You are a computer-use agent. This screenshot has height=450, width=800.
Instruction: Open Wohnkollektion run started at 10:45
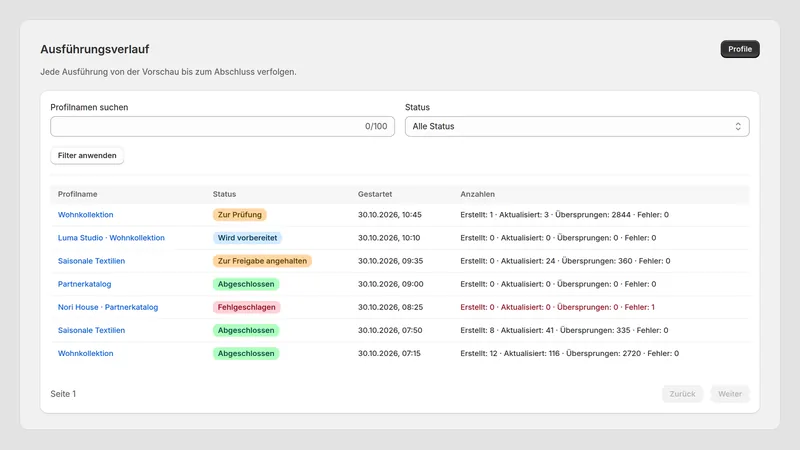coord(85,215)
